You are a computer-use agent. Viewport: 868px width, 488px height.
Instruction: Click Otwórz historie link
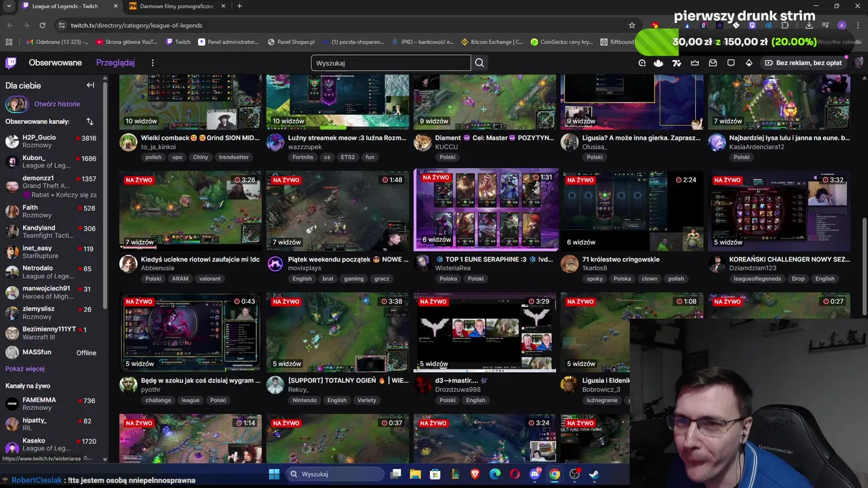pyautogui.click(x=57, y=104)
